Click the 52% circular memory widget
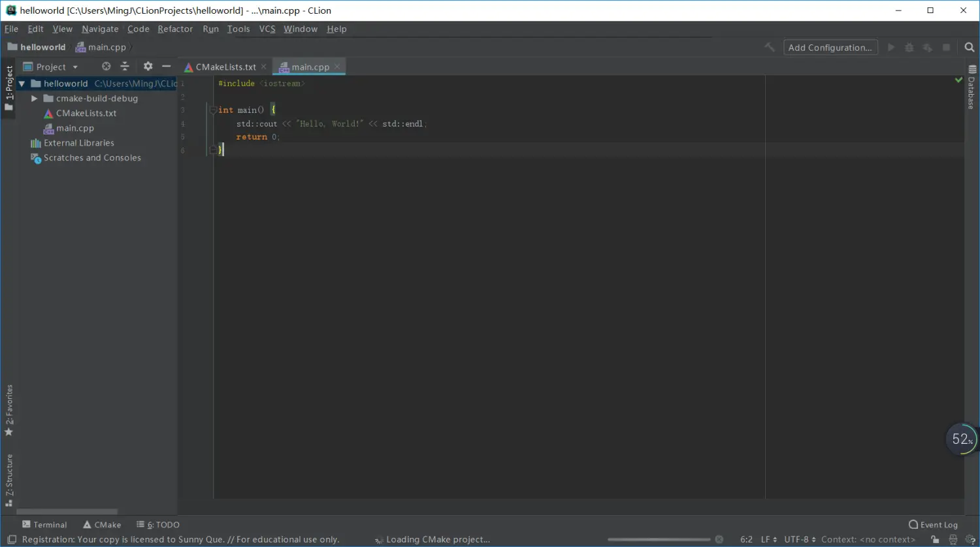The height and width of the screenshot is (547, 980). click(x=962, y=439)
